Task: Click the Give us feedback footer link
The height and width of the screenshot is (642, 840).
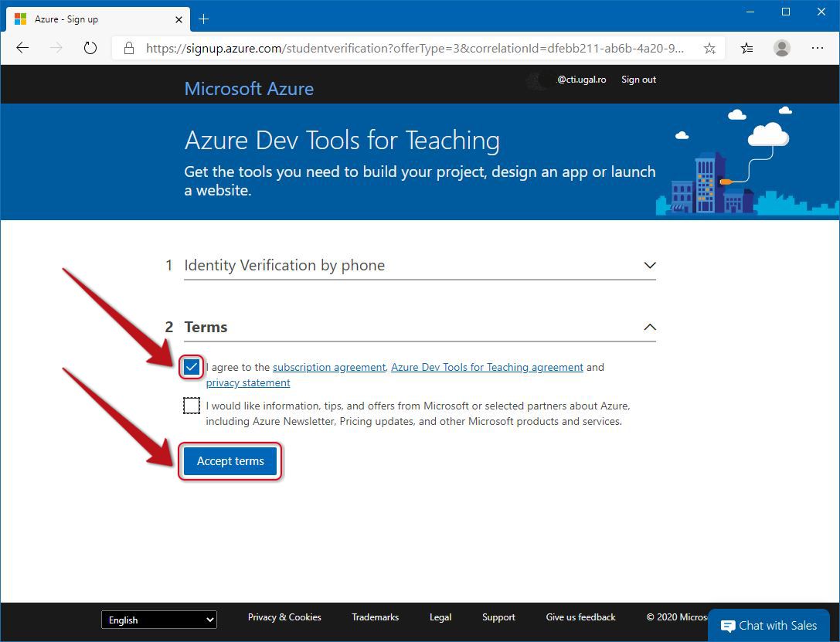Action: [x=580, y=617]
